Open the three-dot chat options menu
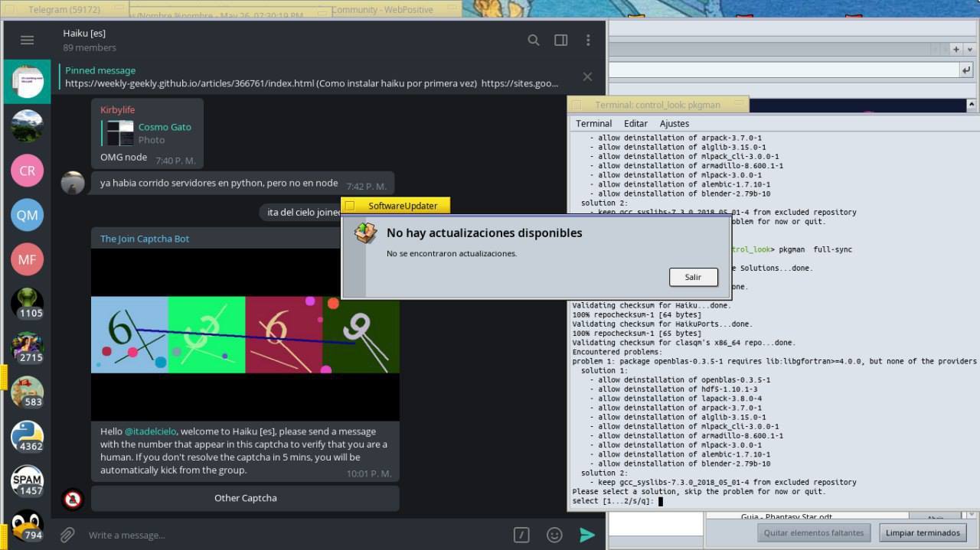Image resolution: width=980 pixels, height=550 pixels. pos(588,41)
